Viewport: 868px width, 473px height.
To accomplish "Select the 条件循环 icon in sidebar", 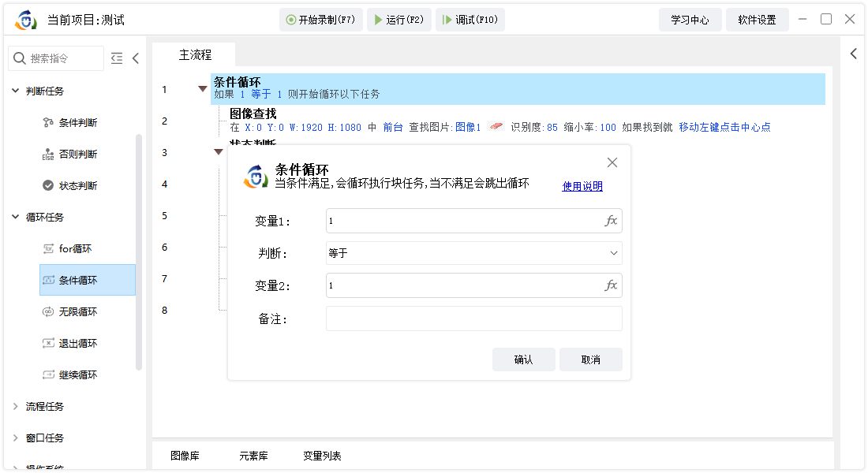I will [x=48, y=280].
